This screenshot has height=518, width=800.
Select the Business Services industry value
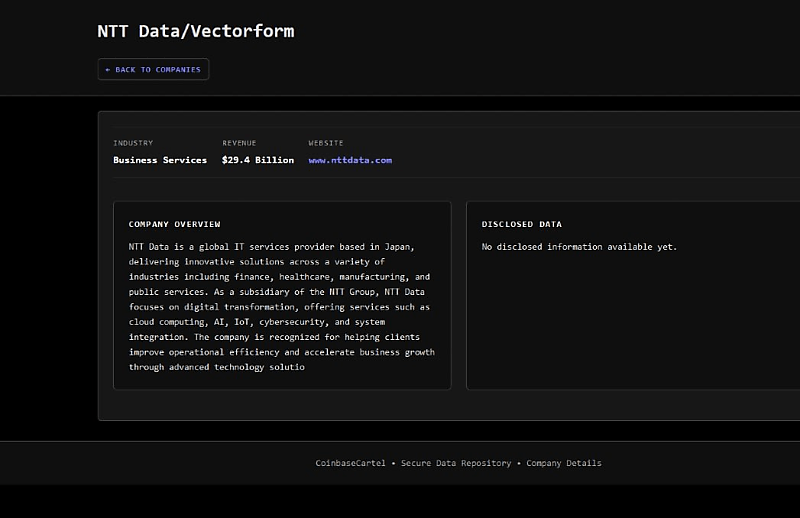pos(160,160)
